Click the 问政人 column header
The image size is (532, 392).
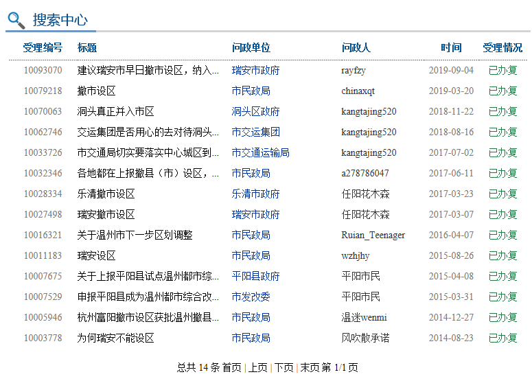(x=356, y=48)
